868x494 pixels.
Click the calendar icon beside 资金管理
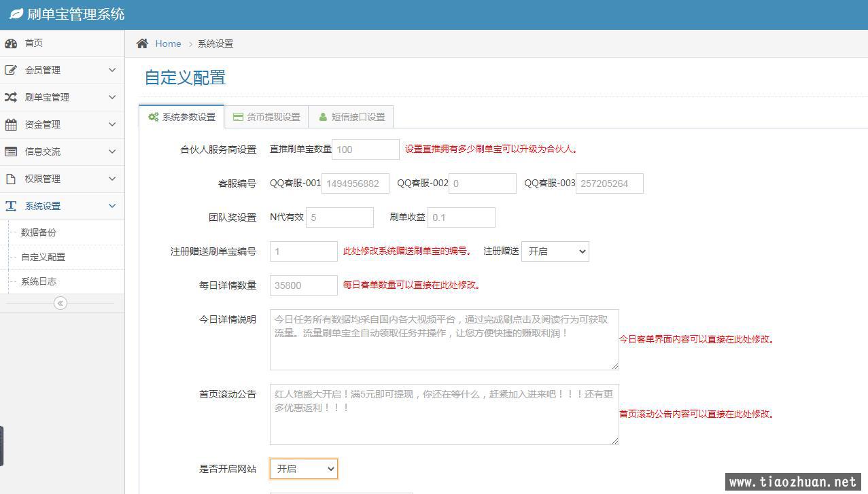(11, 124)
